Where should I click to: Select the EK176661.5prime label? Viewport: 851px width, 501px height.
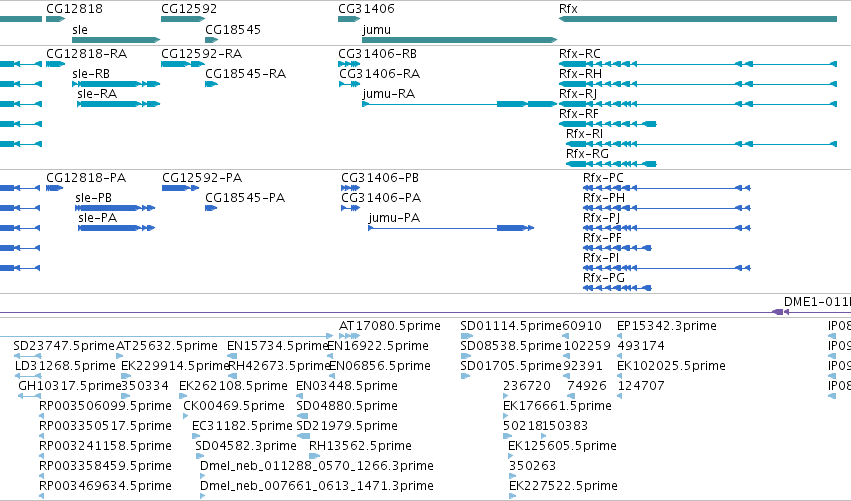pos(557,406)
